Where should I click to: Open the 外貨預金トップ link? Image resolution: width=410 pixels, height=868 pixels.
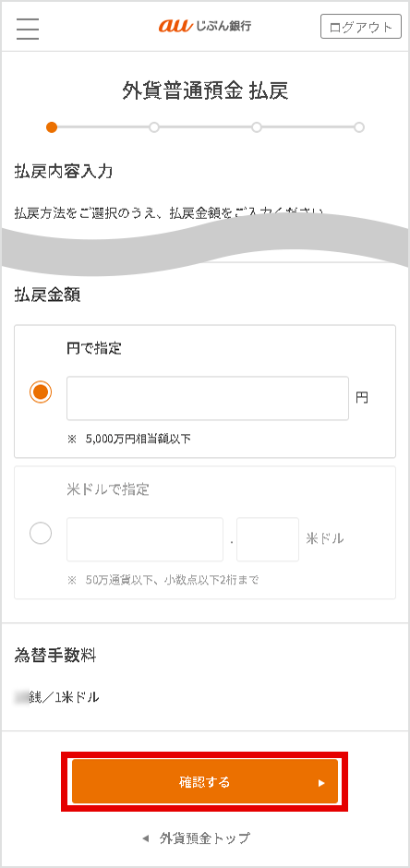(205, 838)
